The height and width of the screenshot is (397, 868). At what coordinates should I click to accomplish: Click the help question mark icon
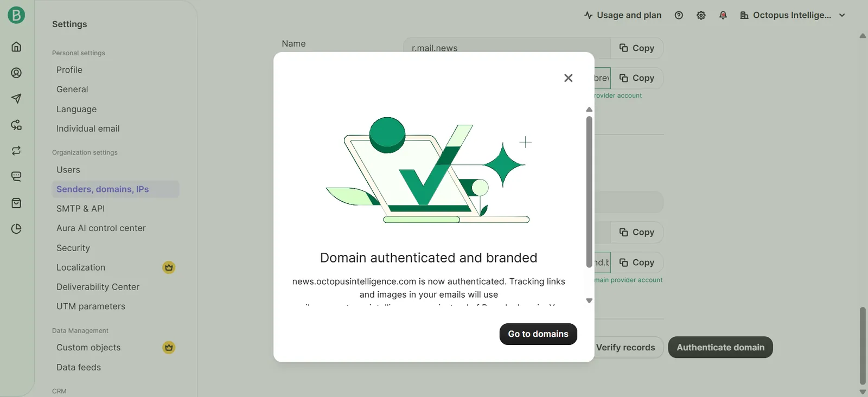coord(679,15)
